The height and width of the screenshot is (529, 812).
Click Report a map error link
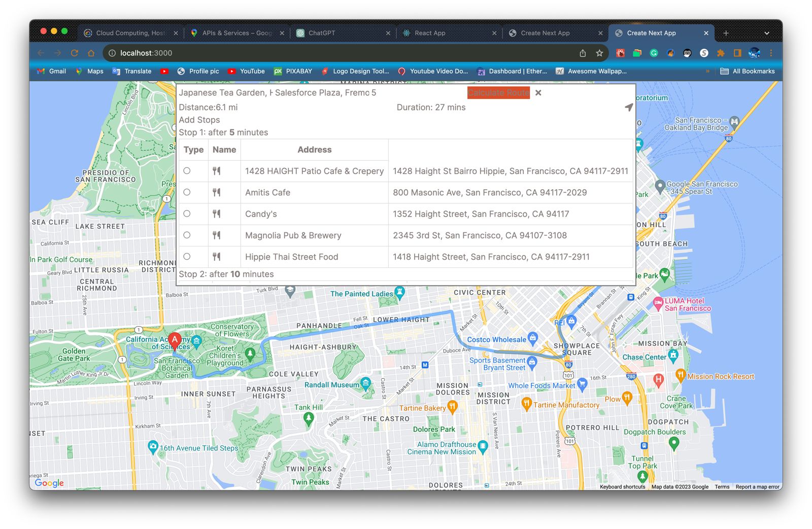758,487
